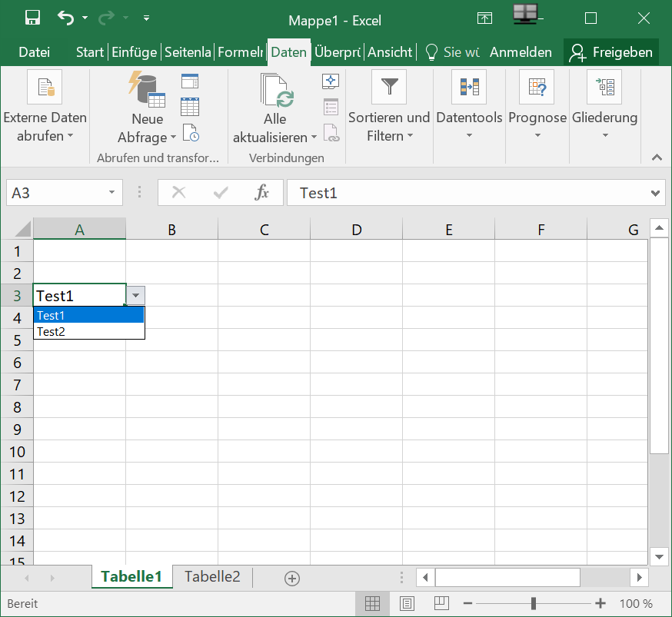Click the Freigeben share button
Viewport: 672px width, 617px height.
[x=611, y=52]
